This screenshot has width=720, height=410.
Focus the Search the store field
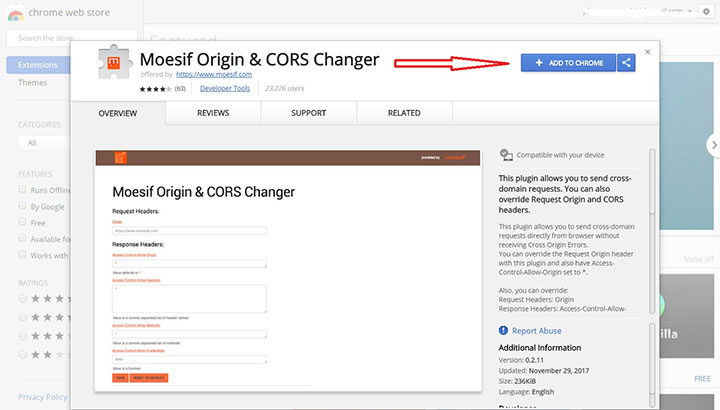[x=72, y=38]
